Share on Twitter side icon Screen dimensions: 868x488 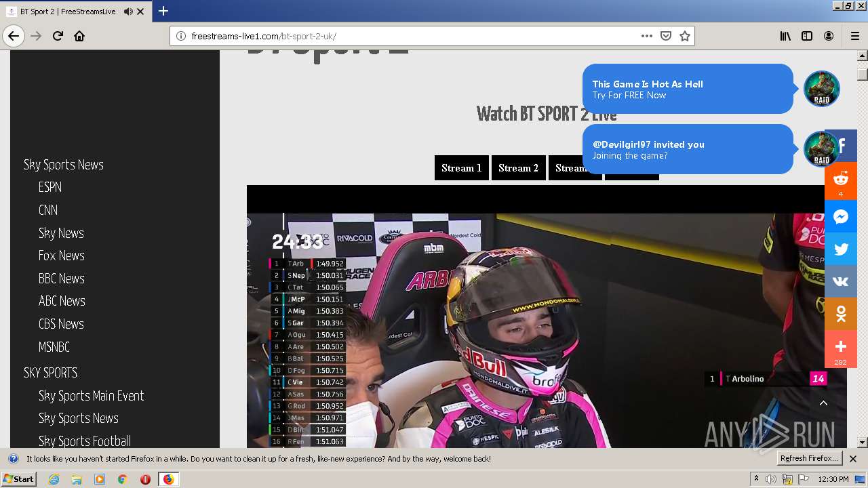pos(841,249)
